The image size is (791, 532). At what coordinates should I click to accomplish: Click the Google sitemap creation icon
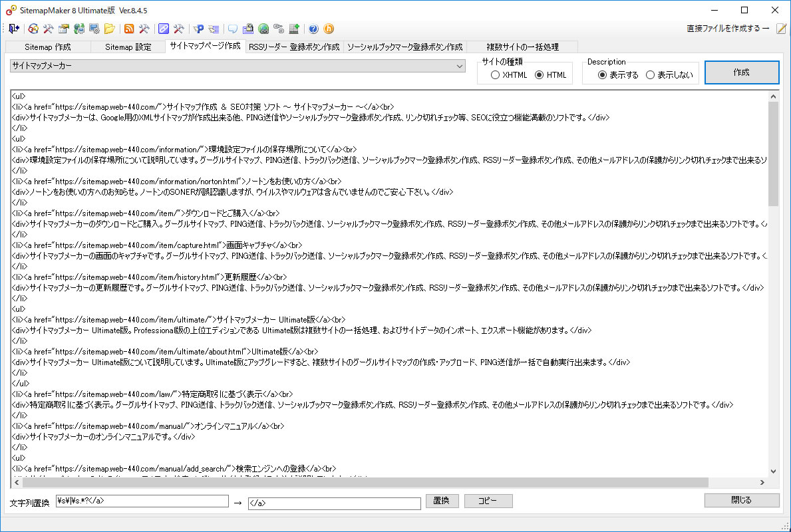coord(33,29)
